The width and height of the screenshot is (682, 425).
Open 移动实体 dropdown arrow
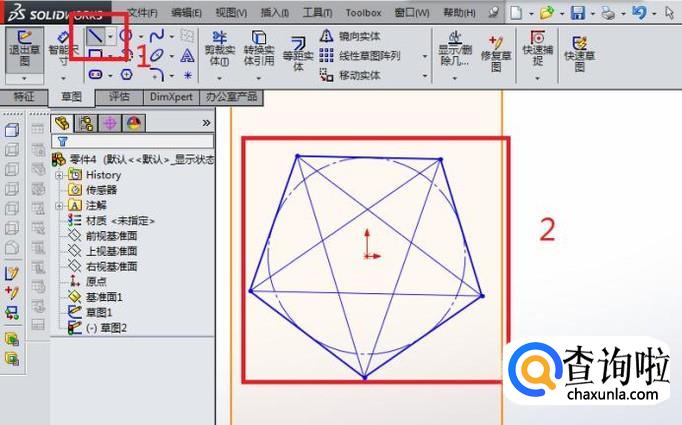pyautogui.click(x=425, y=76)
